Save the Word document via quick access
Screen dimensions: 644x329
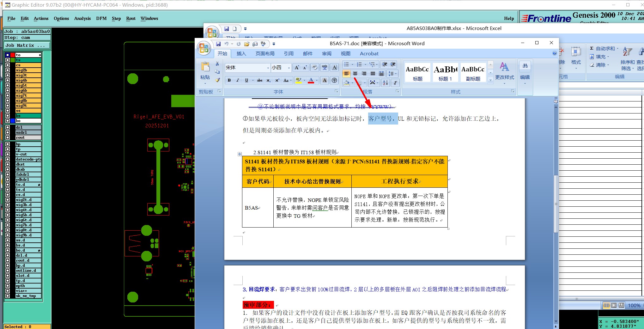(218, 44)
